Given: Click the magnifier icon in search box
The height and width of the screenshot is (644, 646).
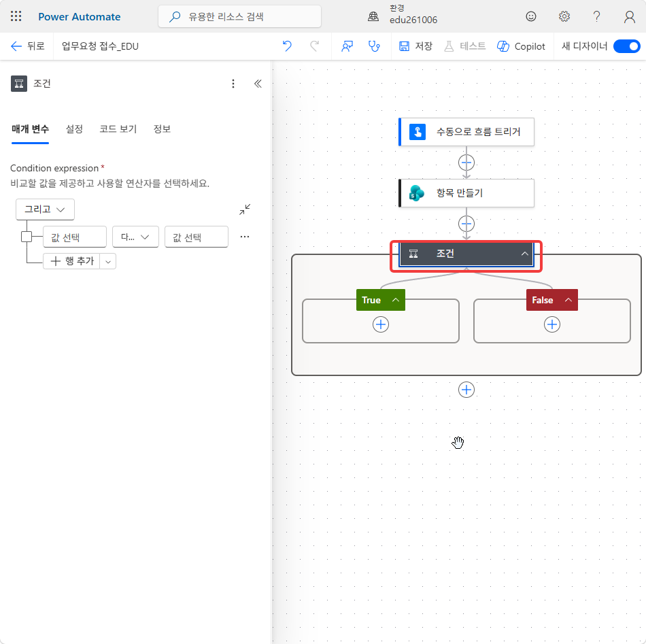Looking at the screenshot, I should (x=175, y=16).
